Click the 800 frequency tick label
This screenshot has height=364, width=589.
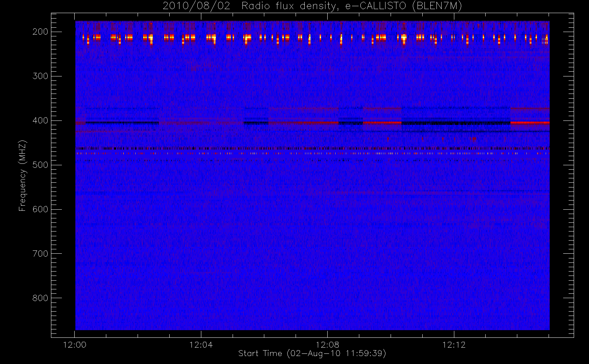tap(40, 298)
